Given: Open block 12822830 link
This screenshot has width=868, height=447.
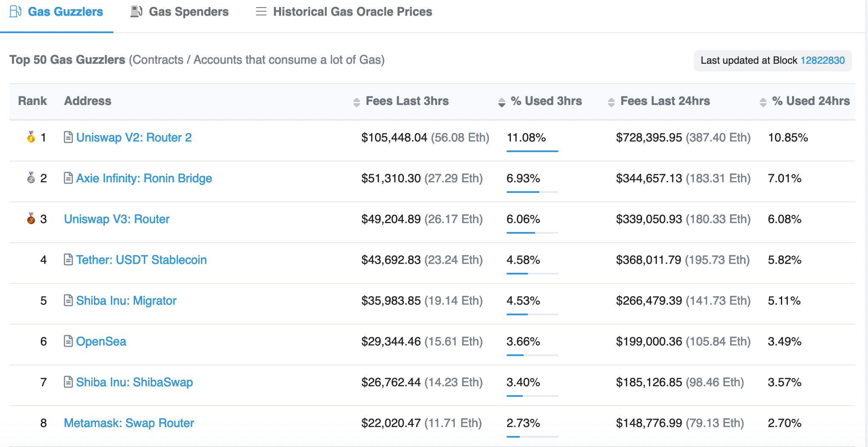Looking at the screenshot, I should [822, 60].
